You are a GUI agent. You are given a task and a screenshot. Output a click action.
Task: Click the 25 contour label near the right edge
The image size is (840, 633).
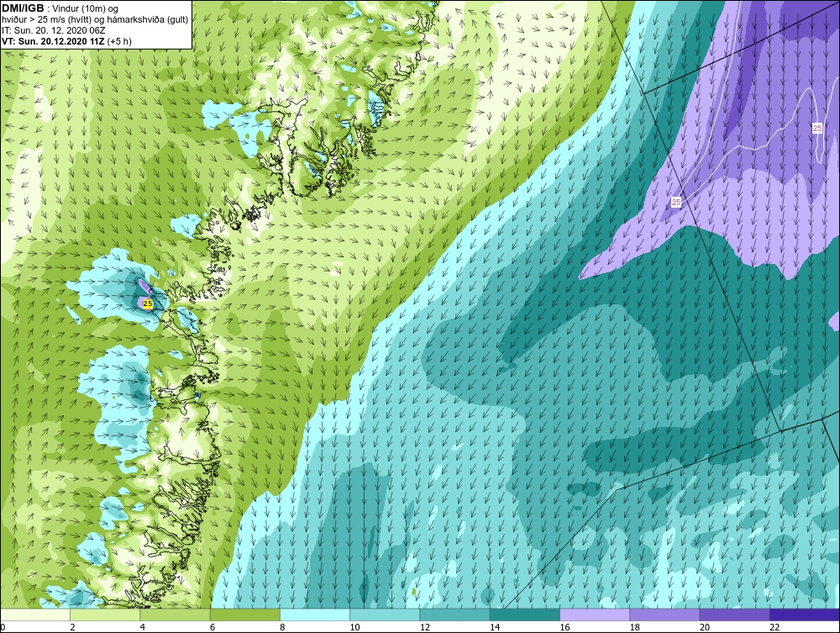point(817,128)
